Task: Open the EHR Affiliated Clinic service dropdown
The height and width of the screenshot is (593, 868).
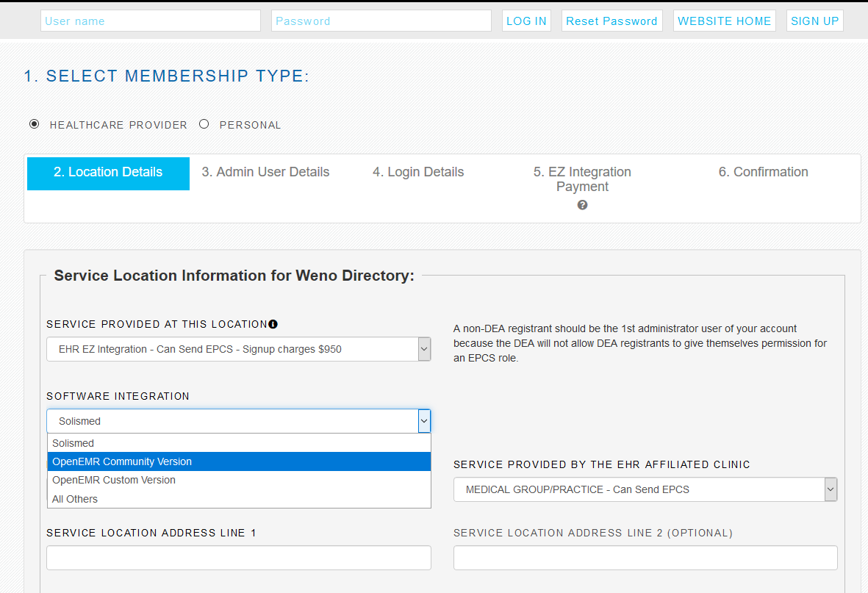Action: [645, 489]
